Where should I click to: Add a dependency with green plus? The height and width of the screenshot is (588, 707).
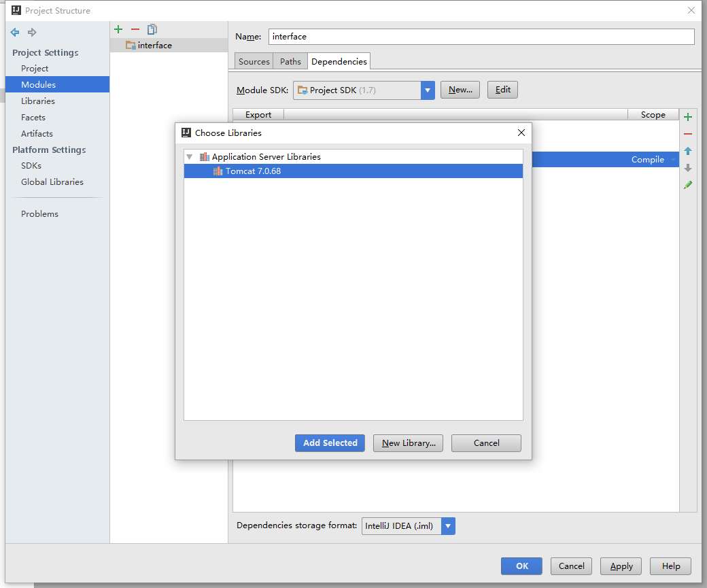click(x=687, y=117)
